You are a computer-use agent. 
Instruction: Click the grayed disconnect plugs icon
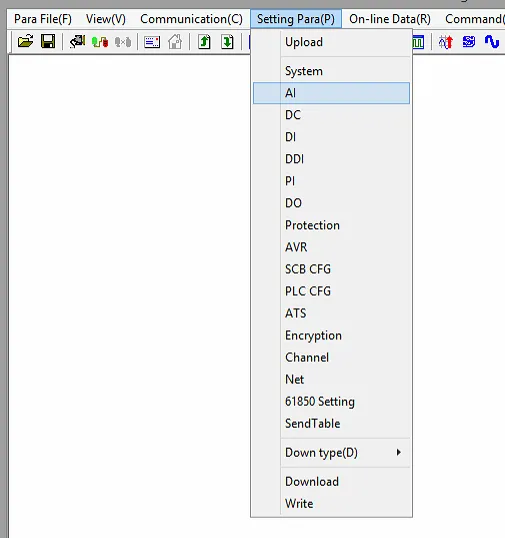point(123,42)
